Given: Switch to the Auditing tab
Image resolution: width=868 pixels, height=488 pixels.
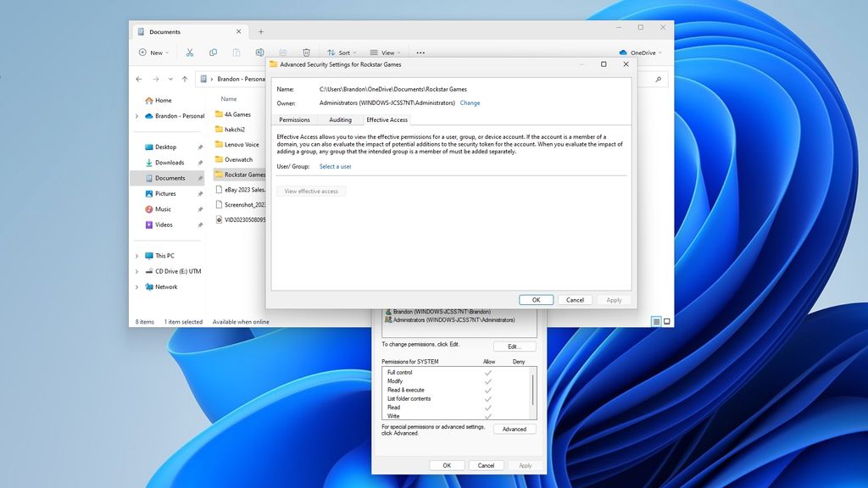Looking at the screenshot, I should (341, 119).
